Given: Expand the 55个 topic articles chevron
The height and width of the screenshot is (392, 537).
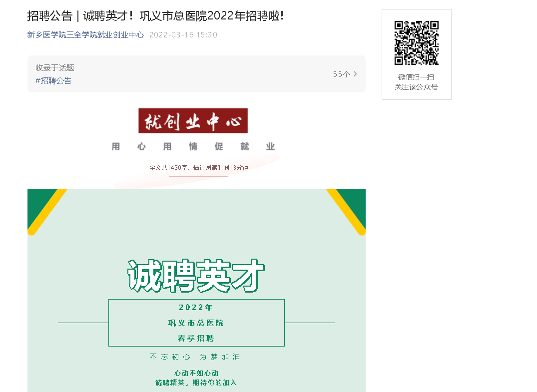Looking at the screenshot, I should [x=355, y=74].
